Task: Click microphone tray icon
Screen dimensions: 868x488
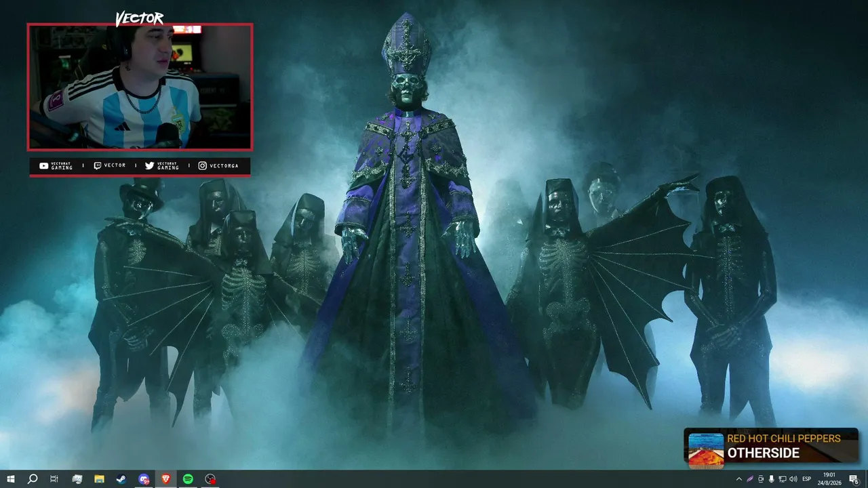Action: [772, 479]
